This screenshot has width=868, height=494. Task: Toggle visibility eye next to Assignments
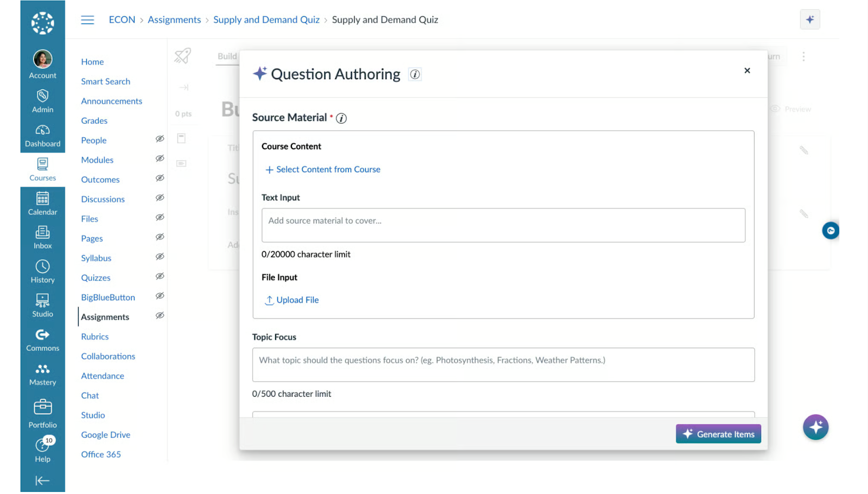(159, 315)
